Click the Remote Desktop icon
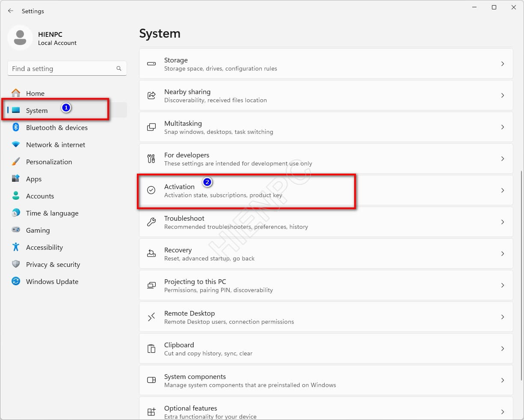Image resolution: width=524 pixels, height=420 pixels. [x=151, y=317]
